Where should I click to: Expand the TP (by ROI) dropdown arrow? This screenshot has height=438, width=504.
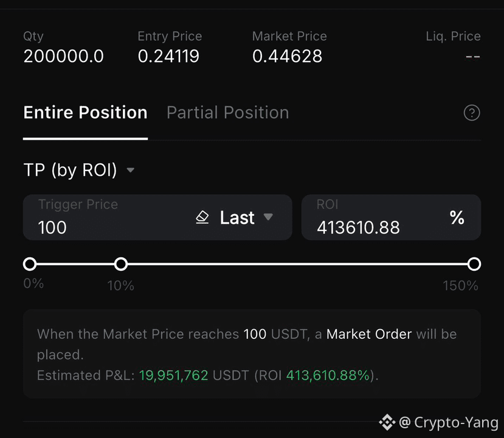tap(130, 170)
